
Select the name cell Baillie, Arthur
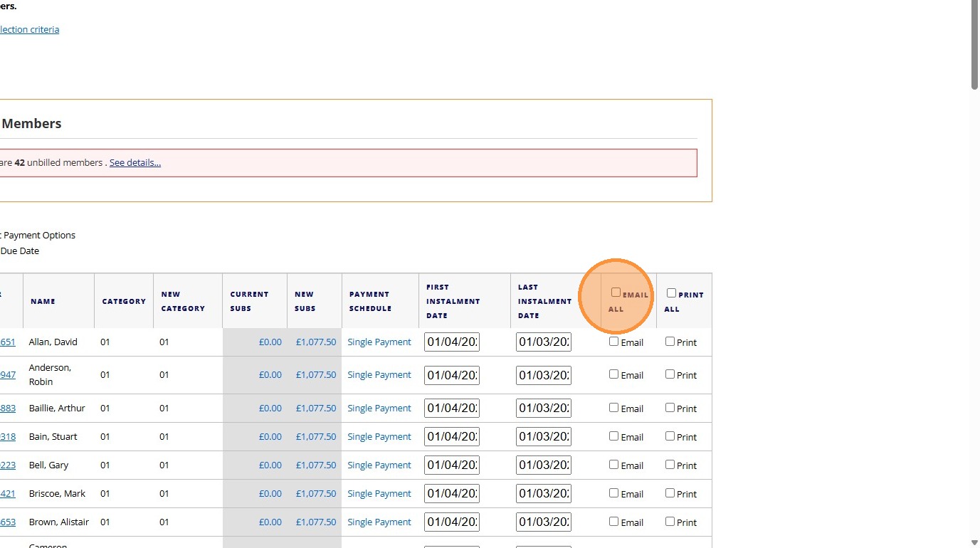[x=57, y=408]
